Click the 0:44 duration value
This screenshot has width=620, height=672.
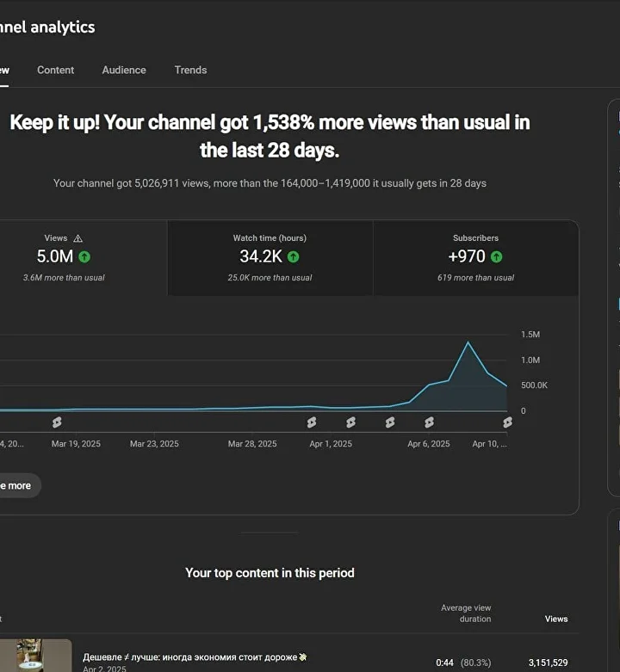point(444,663)
